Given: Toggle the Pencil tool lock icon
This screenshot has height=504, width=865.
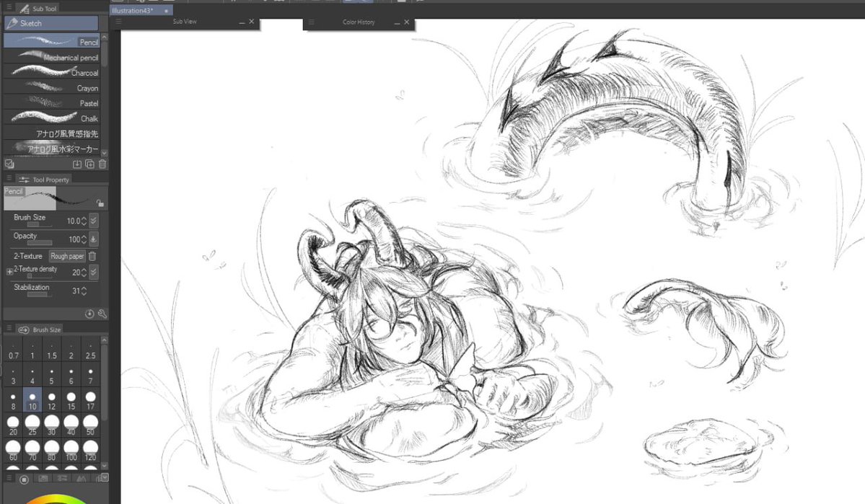Looking at the screenshot, I should (x=100, y=203).
